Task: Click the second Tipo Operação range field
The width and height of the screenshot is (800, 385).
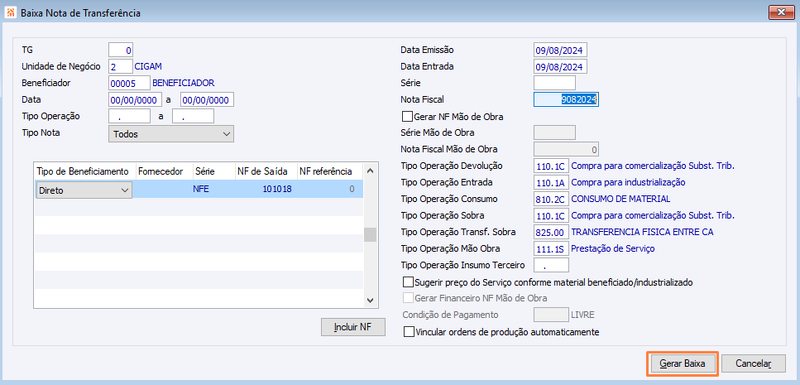Action: tap(193, 116)
